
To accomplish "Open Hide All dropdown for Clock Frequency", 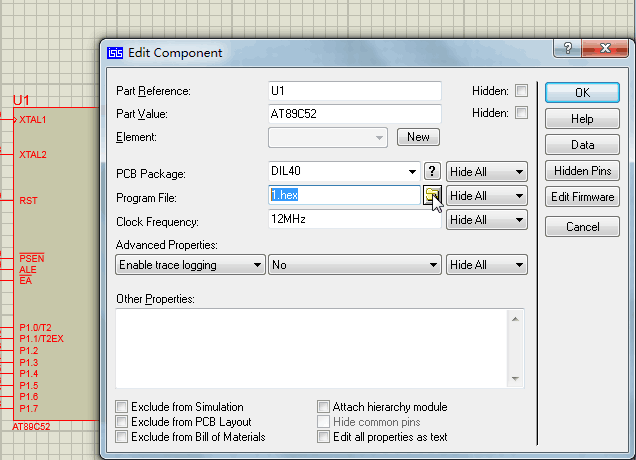I will [x=487, y=220].
